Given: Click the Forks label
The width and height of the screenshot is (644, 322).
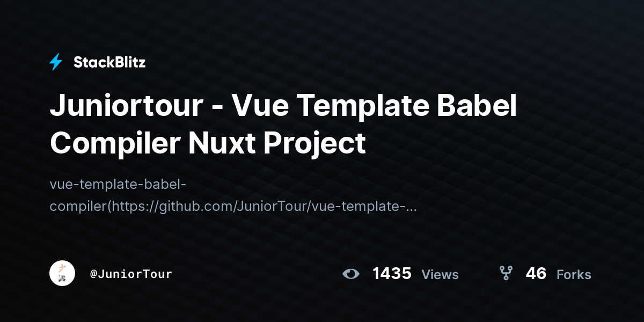Looking at the screenshot, I should [574, 275].
